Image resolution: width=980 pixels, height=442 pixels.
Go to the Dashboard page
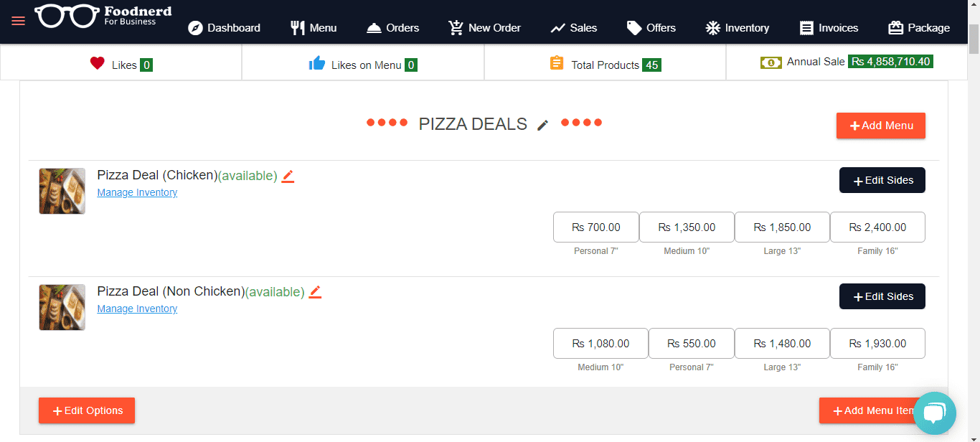tap(224, 28)
